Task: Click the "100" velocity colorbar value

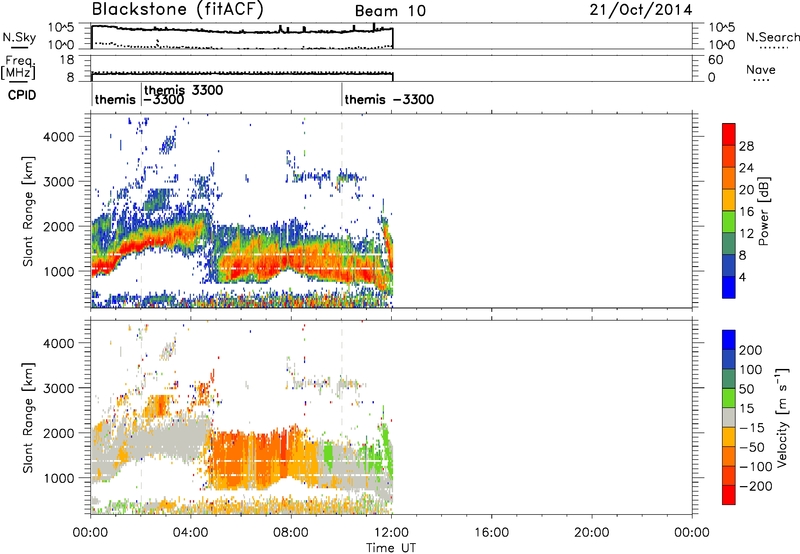Action: (751, 369)
